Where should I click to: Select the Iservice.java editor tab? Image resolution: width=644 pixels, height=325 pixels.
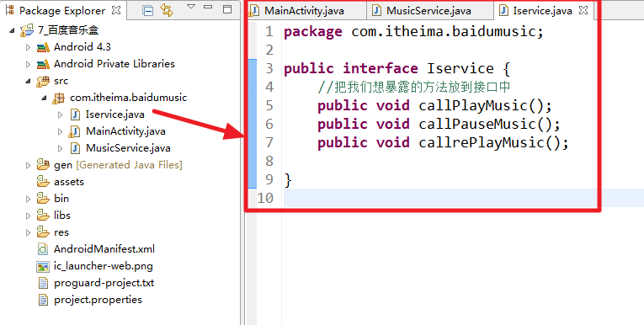tap(542, 11)
